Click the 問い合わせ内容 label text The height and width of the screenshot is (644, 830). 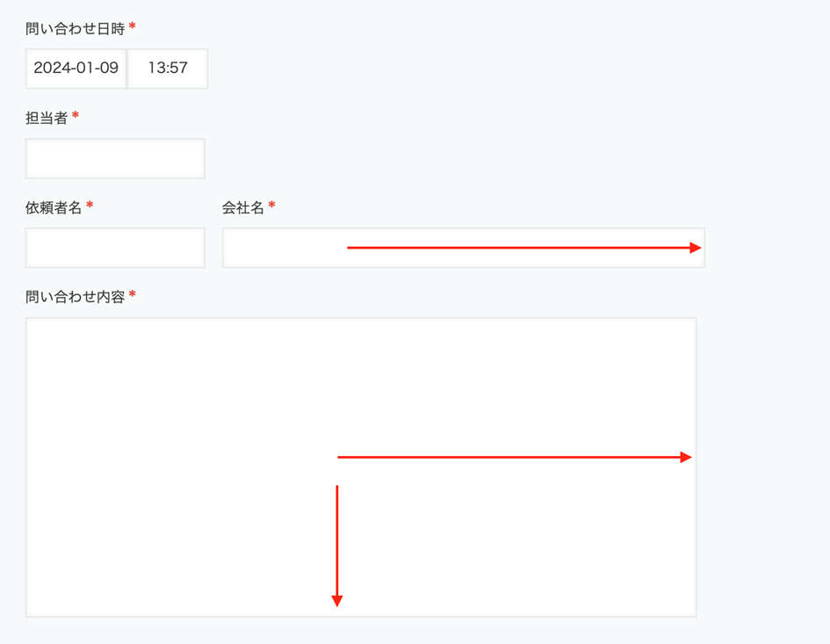75,297
